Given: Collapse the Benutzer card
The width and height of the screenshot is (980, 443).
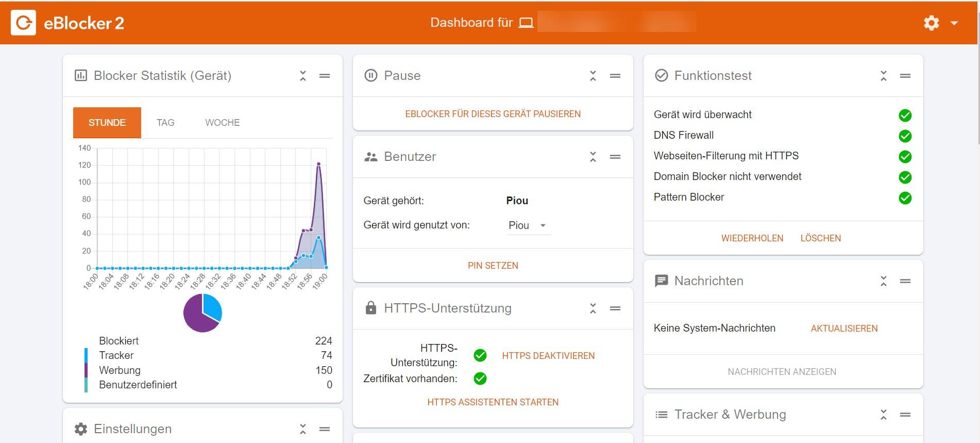Looking at the screenshot, I should click(x=593, y=157).
